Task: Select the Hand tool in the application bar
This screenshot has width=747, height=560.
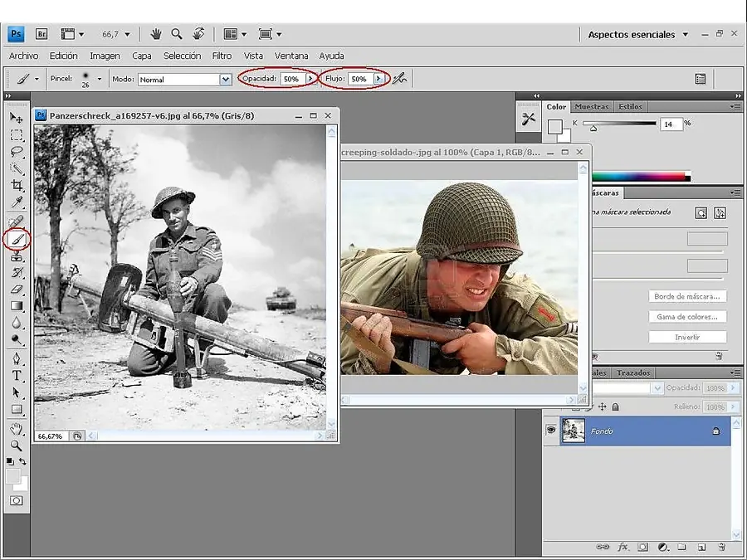Action: point(155,34)
